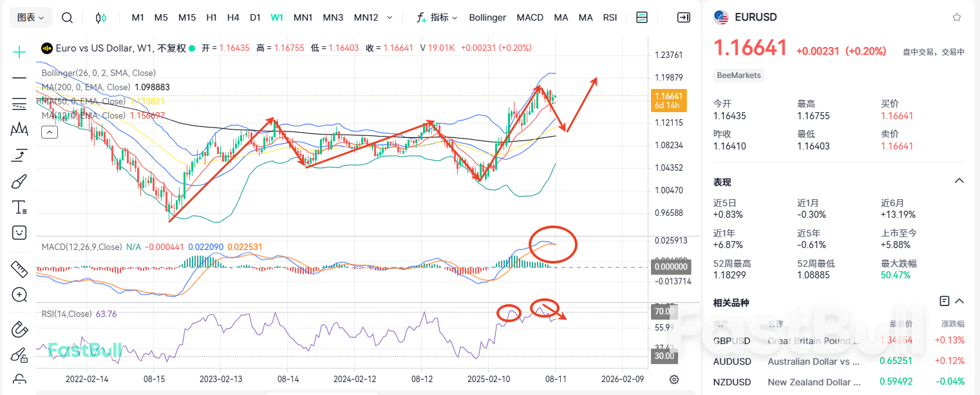Click the split chart layout icon
980x395 pixels.
tap(641, 17)
